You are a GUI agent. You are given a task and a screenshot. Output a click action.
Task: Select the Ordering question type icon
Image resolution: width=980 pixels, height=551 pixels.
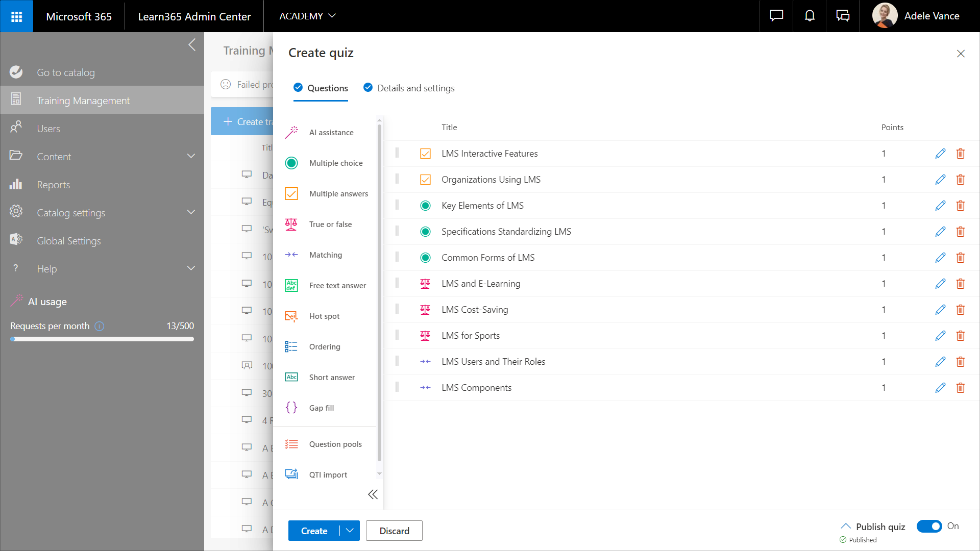click(291, 347)
